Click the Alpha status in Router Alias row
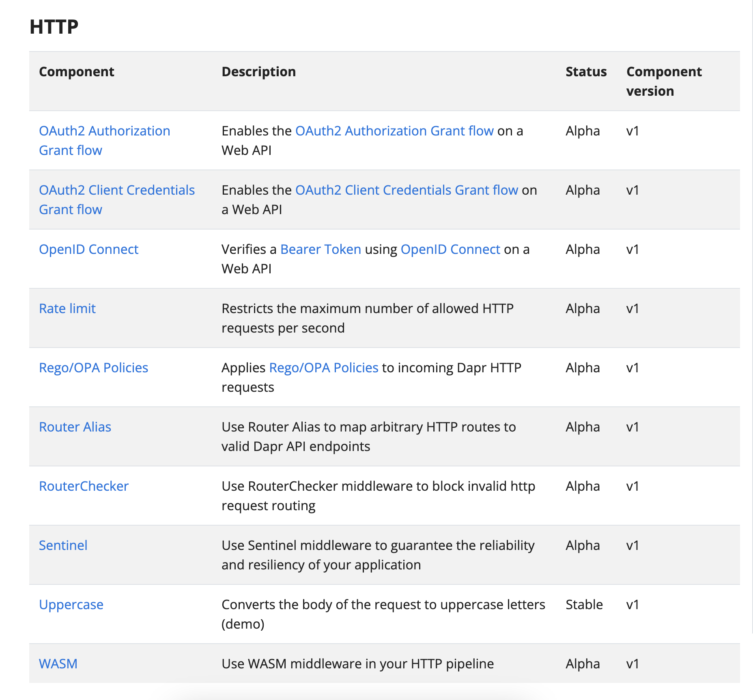This screenshot has width=753, height=700. tap(583, 427)
